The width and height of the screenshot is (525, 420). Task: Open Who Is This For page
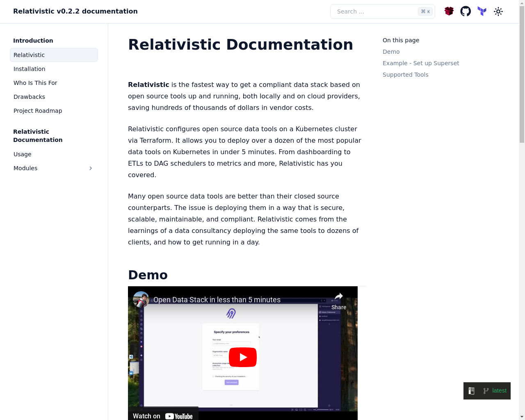(x=54, y=83)
